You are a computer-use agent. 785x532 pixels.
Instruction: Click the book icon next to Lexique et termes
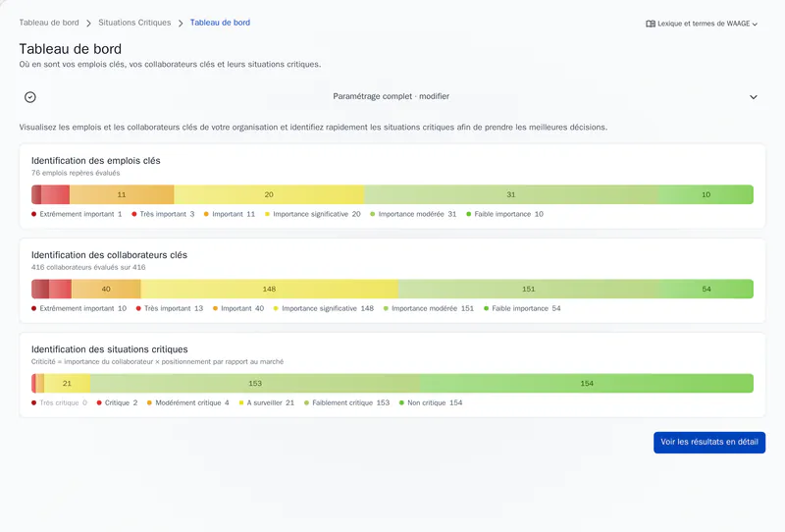[651, 24]
